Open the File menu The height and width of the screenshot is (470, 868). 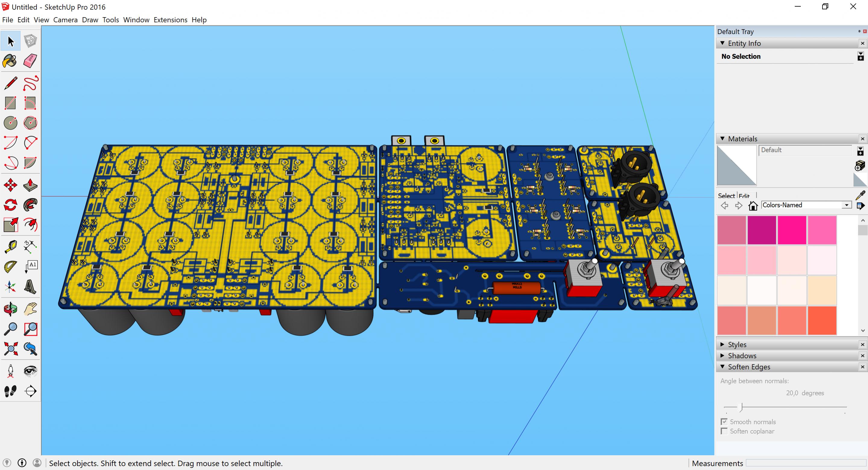tap(8, 20)
